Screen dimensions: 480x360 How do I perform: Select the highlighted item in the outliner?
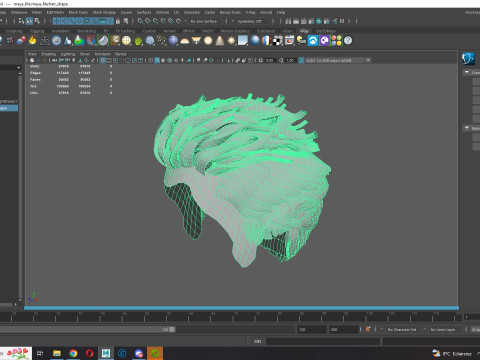pos(9,108)
